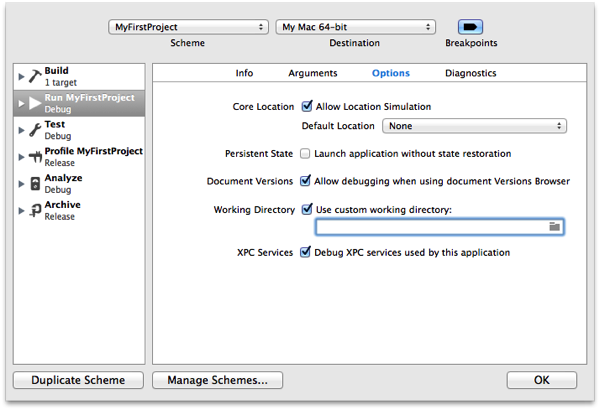Image resolution: width=600 pixels, height=410 pixels.
Task: Uncheck Debug XPC services checkbox
Action: pos(305,252)
